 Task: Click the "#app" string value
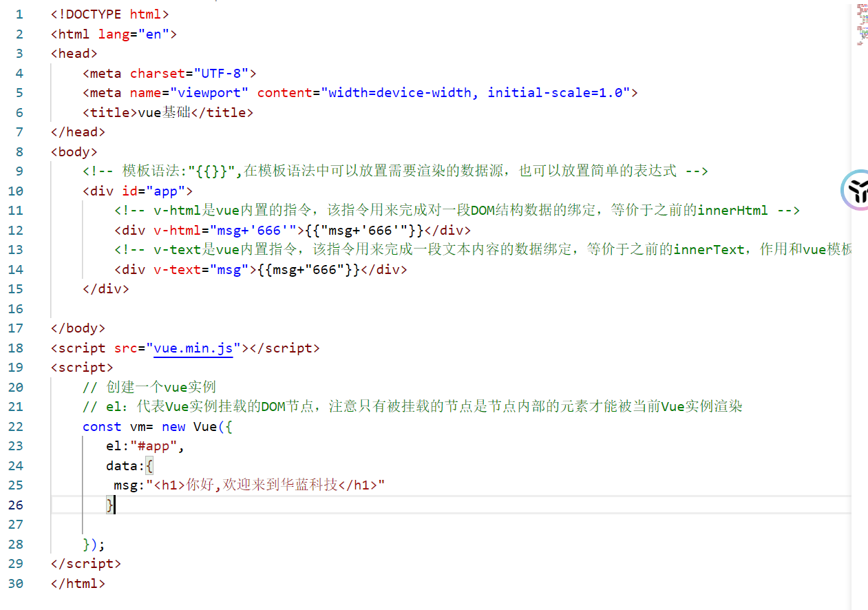154,445
